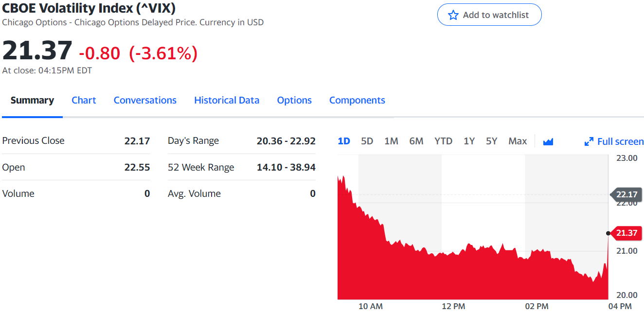Screen dimensions: 644x313
Task: Open the Summary tab
Action: point(32,100)
